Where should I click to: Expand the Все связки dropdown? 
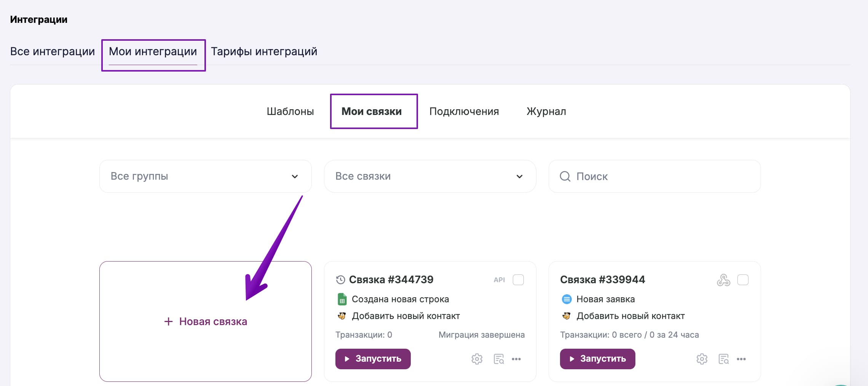tap(430, 176)
